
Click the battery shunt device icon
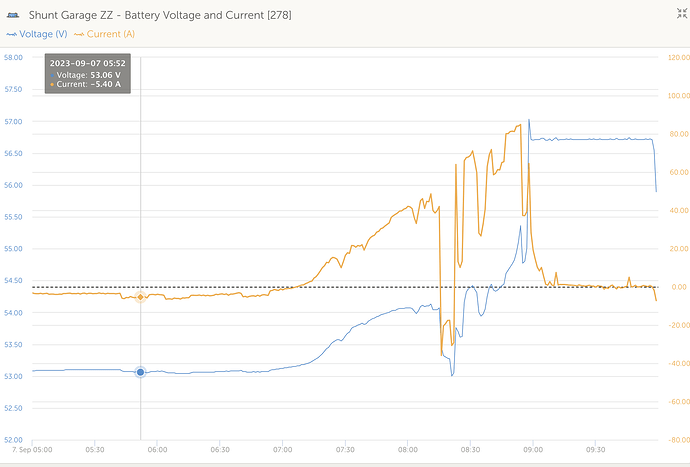pyautogui.click(x=13, y=15)
